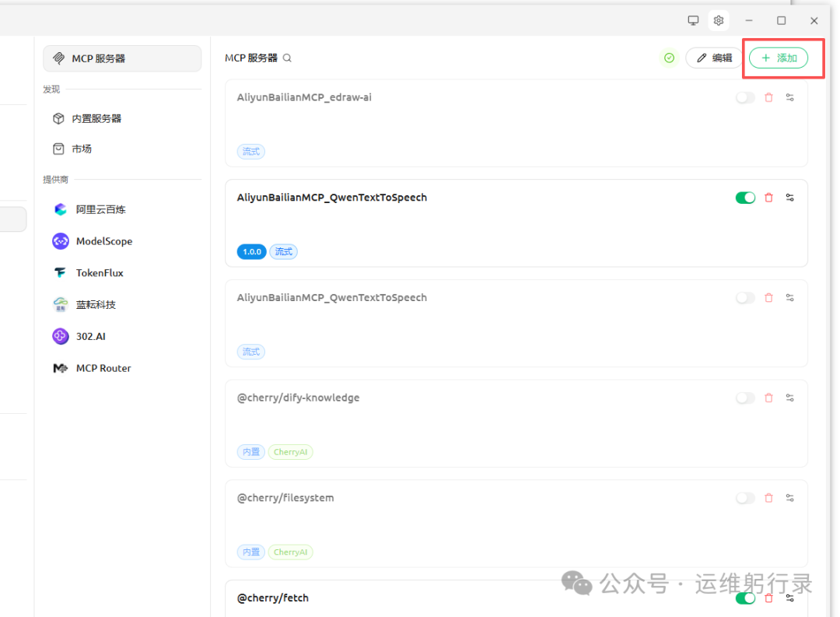The image size is (840, 617).
Task: Click the search icon beside MCP 服务器 heading
Action: [287, 58]
